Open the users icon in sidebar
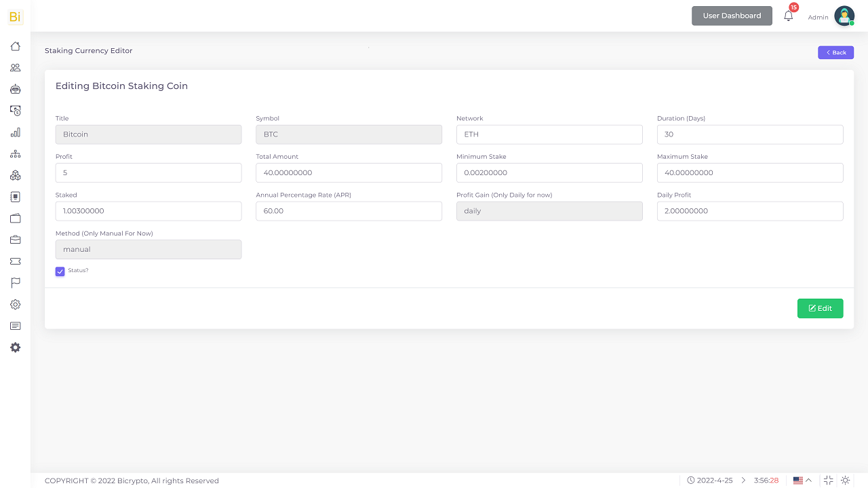868x488 pixels. pyautogui.click(x=15, y=68)
